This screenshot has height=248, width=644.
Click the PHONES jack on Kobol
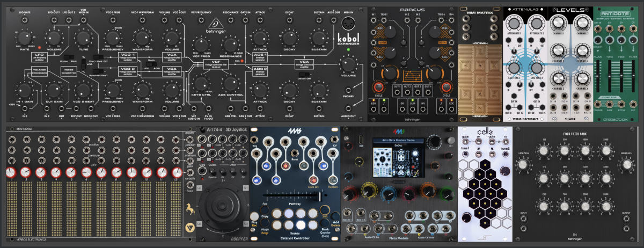[348, 90]
